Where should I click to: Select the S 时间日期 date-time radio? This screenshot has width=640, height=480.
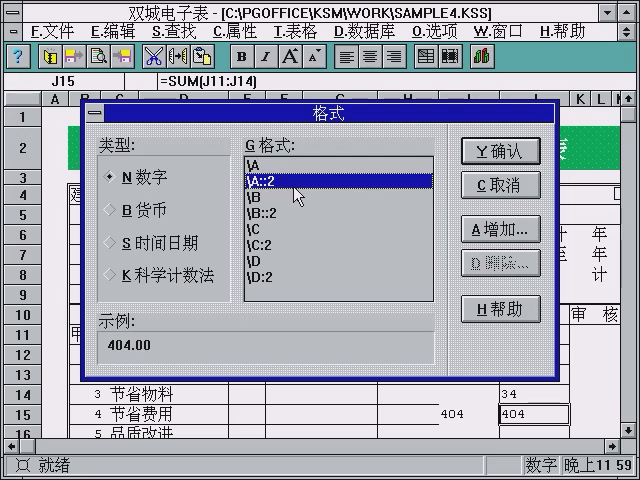point(151,243)
